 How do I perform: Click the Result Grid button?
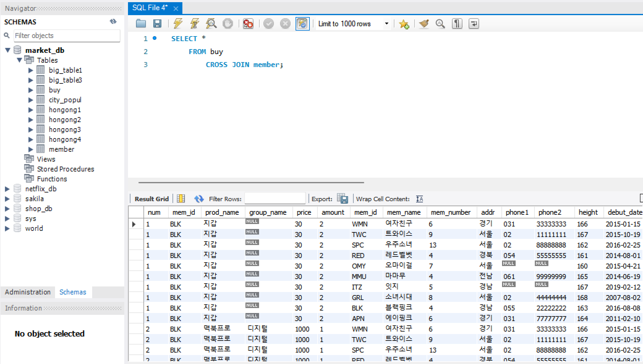coord(151,199)
